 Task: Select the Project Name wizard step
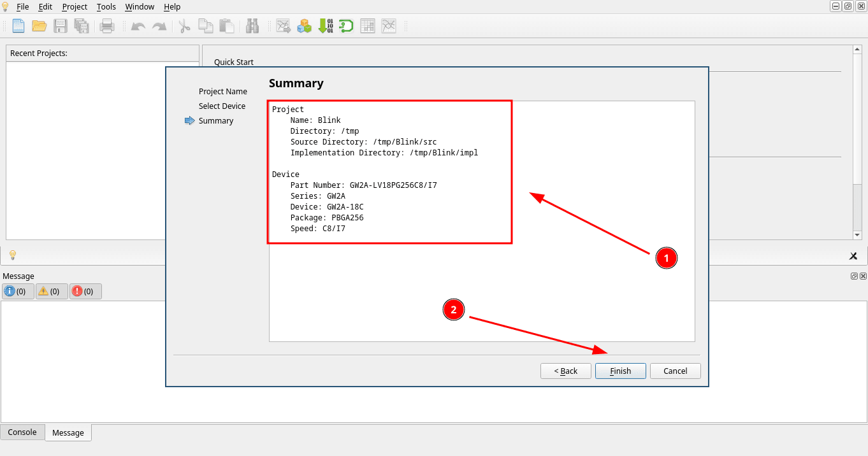(223, 92)
